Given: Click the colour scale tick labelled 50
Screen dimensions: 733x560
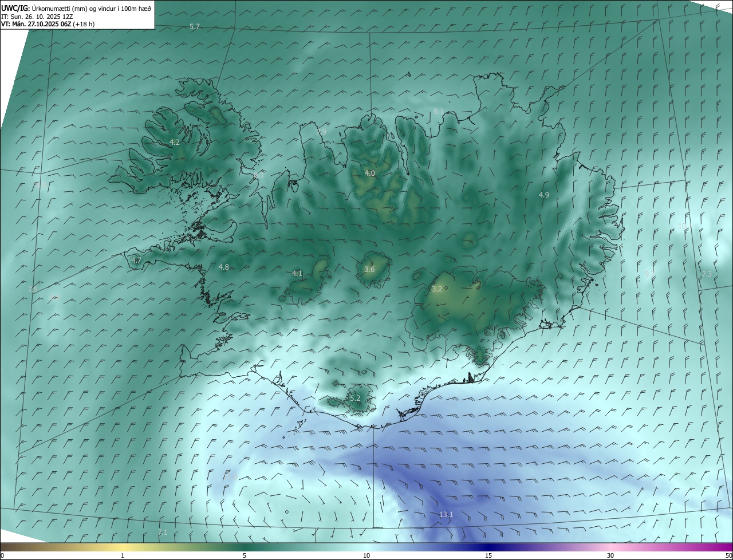Looking at the screenshot, I should (728, 555).
